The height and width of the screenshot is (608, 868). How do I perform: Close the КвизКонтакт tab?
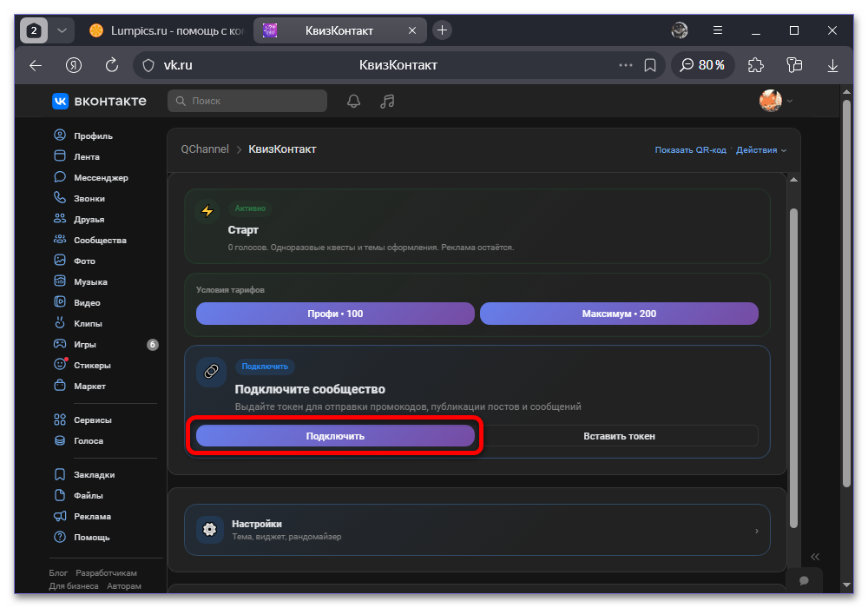(x=411, y=30)
